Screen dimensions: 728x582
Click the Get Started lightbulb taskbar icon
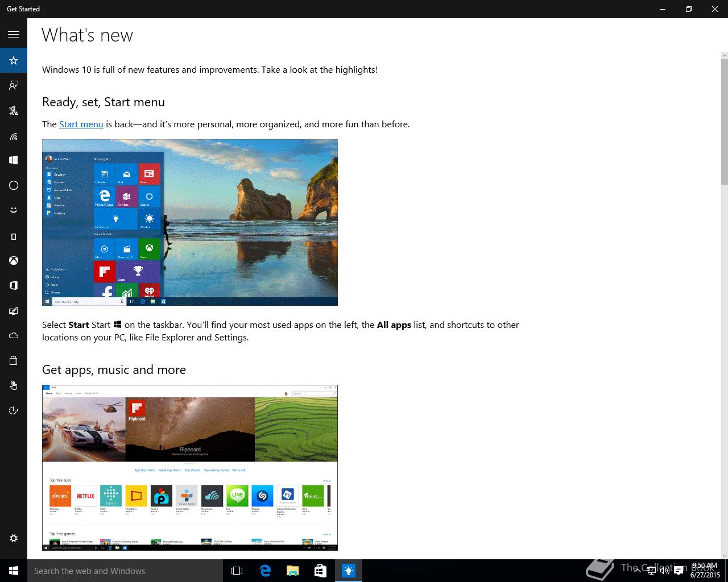348,571
